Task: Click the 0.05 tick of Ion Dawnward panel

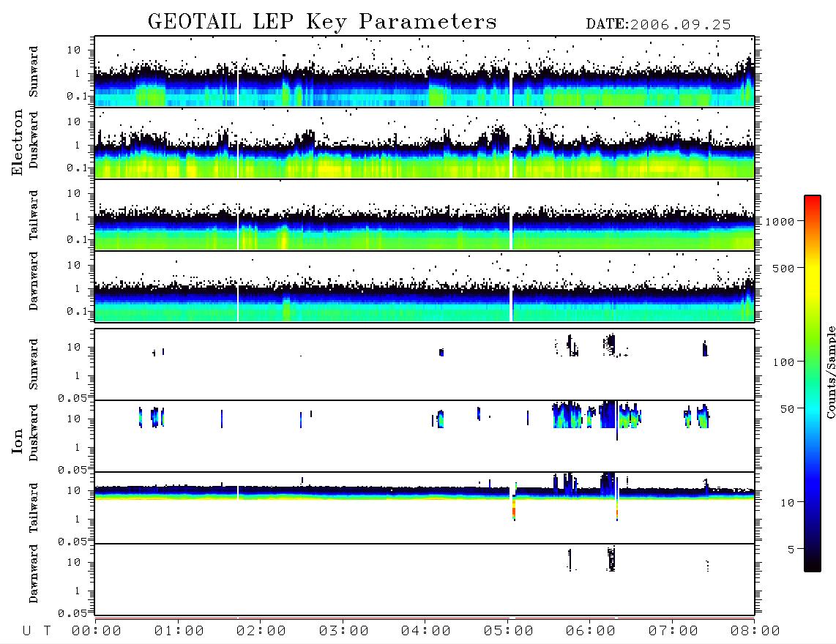Action: pos(72,613)
